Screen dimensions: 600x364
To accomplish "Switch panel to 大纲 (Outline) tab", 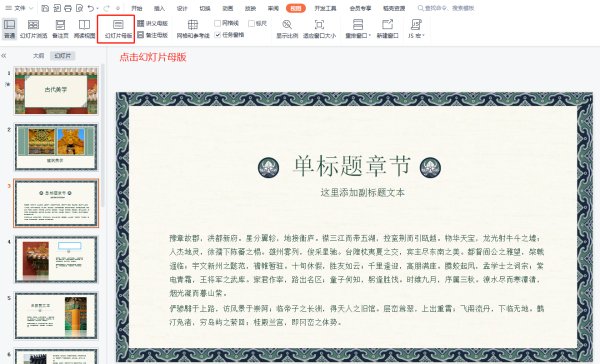I will tap(38, 56).
